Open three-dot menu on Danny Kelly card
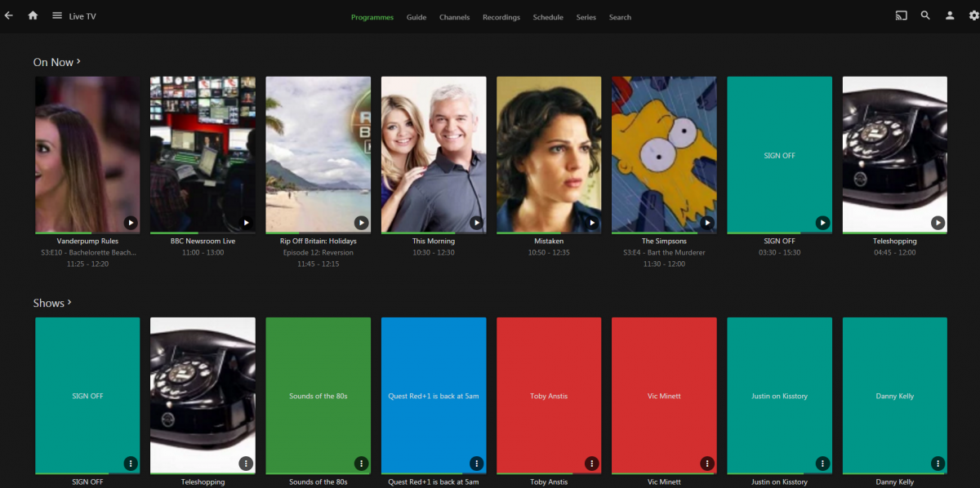 coord(938,464)
